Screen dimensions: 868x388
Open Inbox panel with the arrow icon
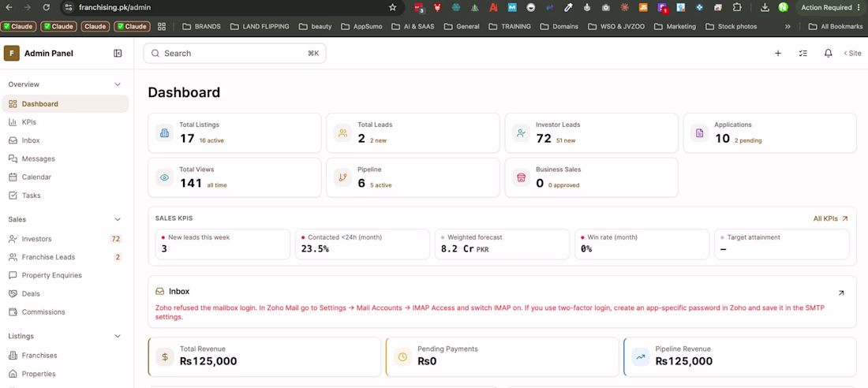click(841, 293)
